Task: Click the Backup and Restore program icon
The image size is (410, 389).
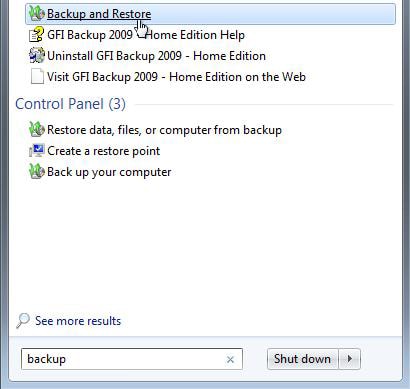Action: tap(37, 14)
